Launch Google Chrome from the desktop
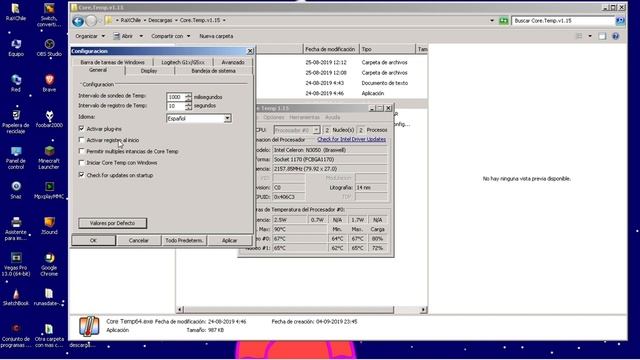 pyautogui.click(x=49, y=264)
